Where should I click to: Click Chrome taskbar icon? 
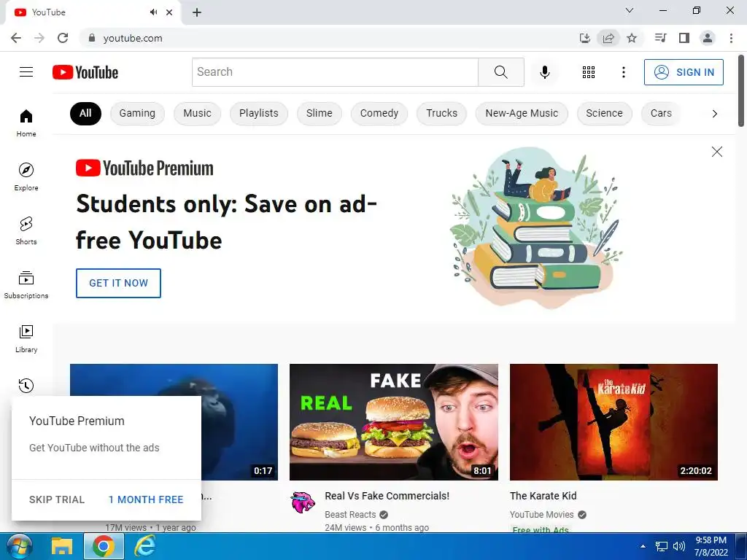[104, 546]
